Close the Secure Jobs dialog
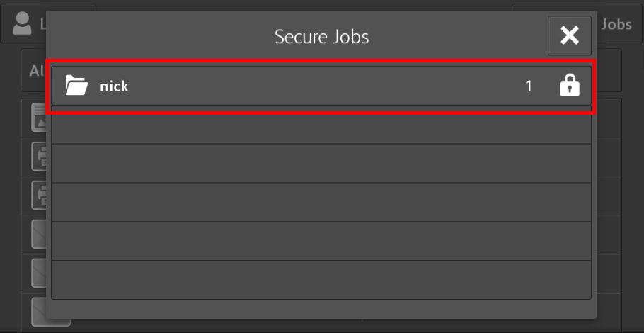This screenshot has width=644, height=333. coord(569,35)
